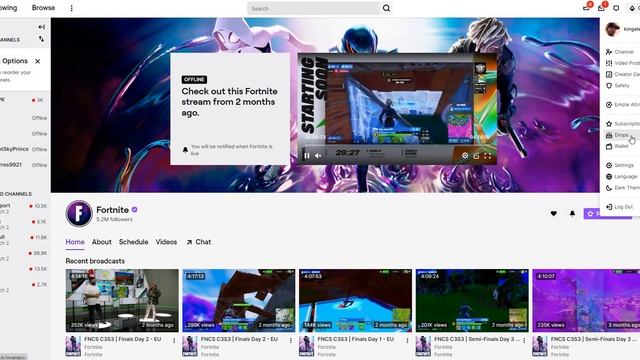Click the 'Recent broadcasts' heading
Image resolution: width=640 pixels, height=360 pixels.
tap(95, 261)
